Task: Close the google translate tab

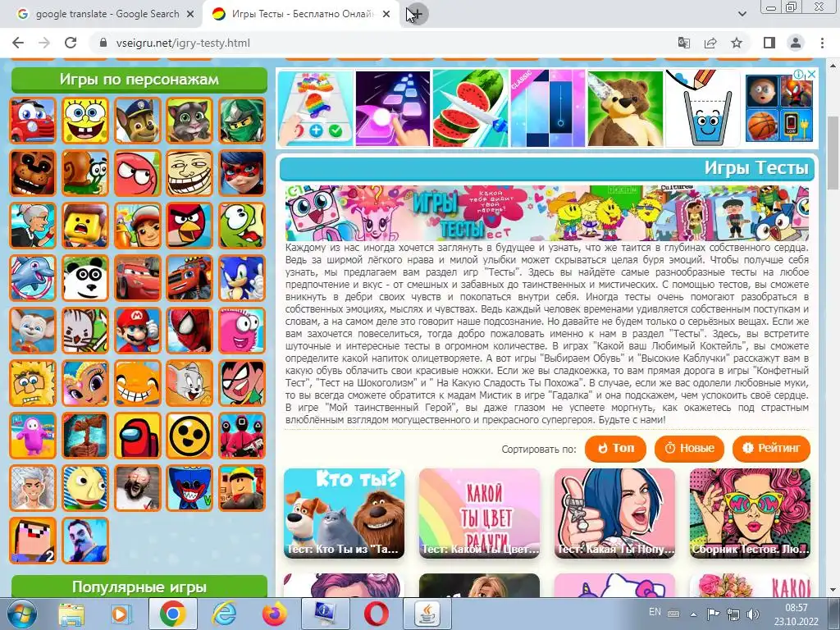Action: (x=190, y=14)
